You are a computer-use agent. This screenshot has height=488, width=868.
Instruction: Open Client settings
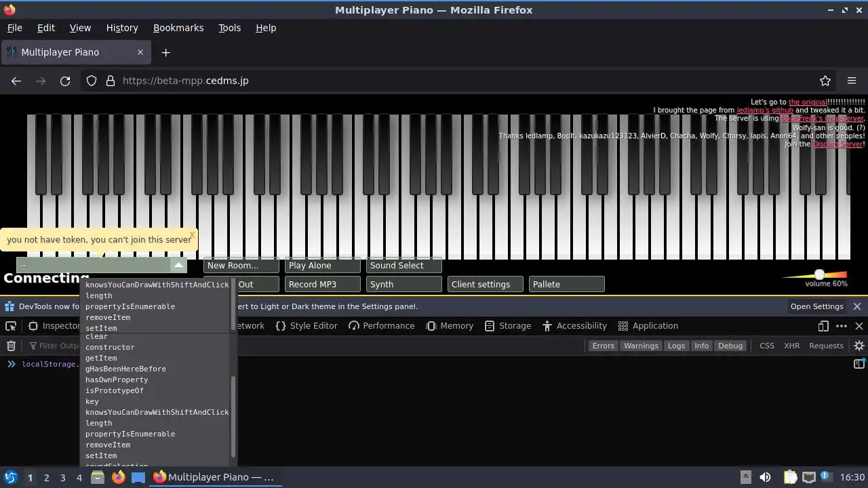coord(486,285)
